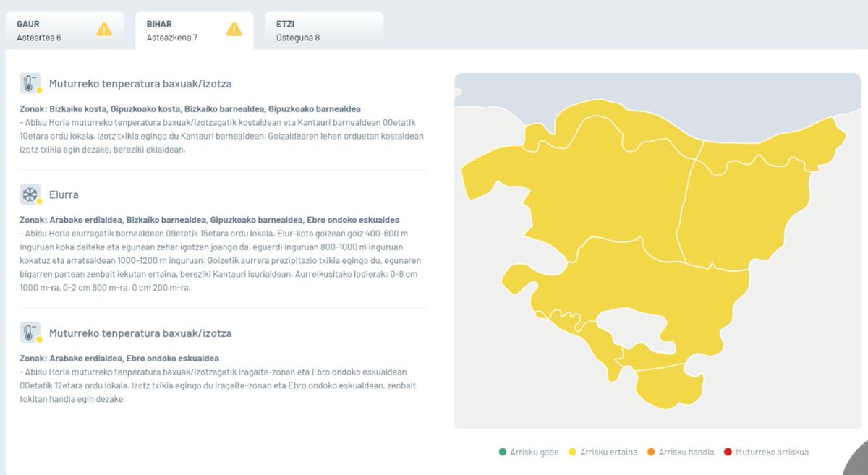Click the thermometer icon above the Elurra section
Viewport: 868px width, 475px height.
coord(30,84)
